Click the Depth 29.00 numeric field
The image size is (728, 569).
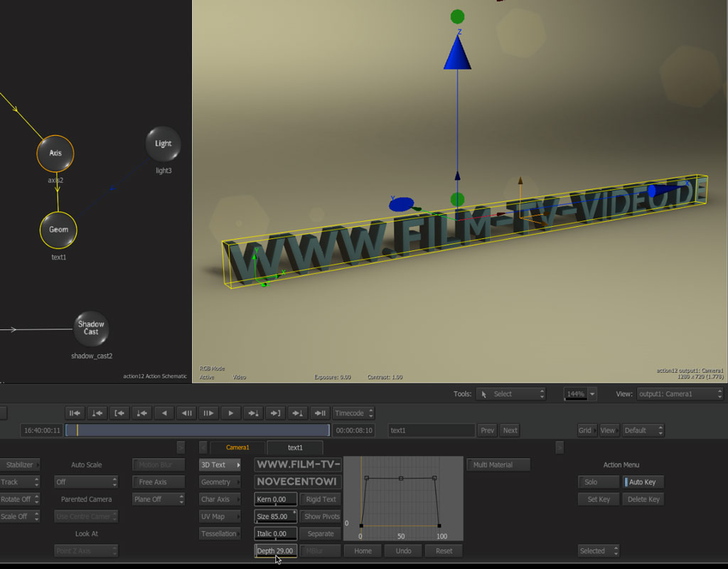(x=275, y=551)
